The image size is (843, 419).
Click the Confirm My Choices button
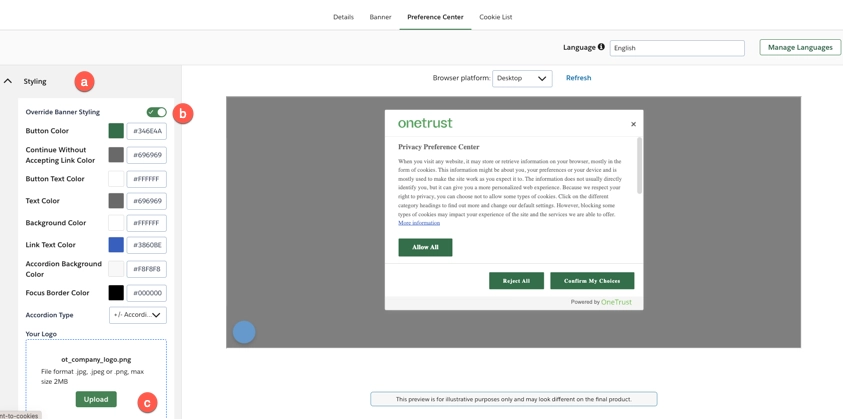592,281
